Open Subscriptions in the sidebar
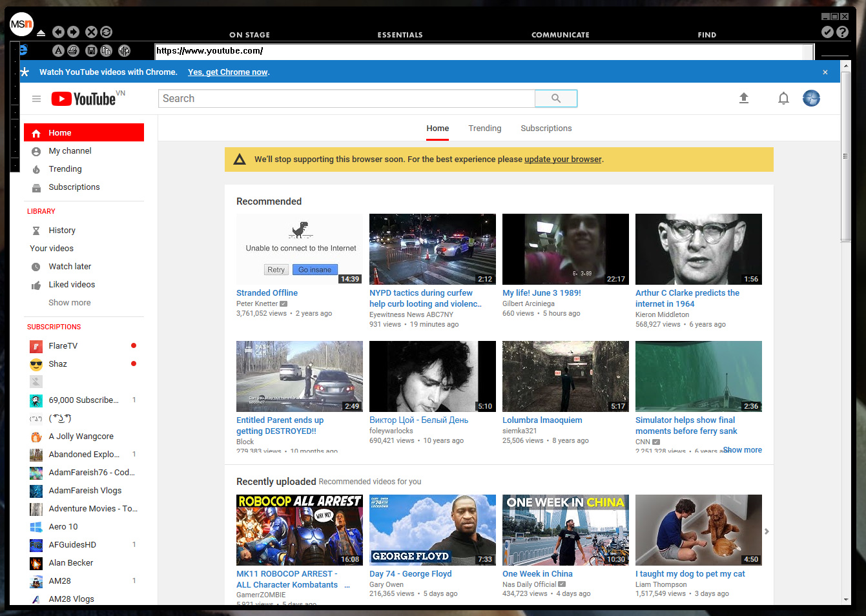 click(x=84, y=187)
